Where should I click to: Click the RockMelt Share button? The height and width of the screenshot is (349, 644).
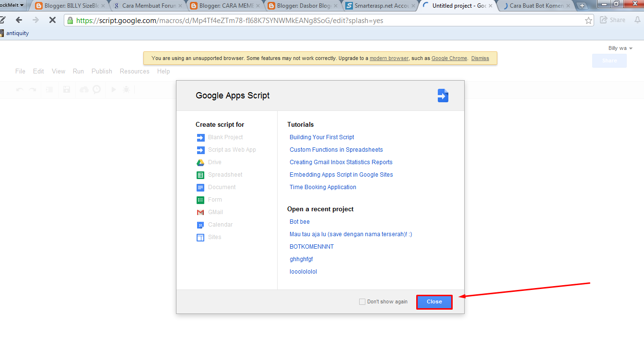[x=612, y=20]
